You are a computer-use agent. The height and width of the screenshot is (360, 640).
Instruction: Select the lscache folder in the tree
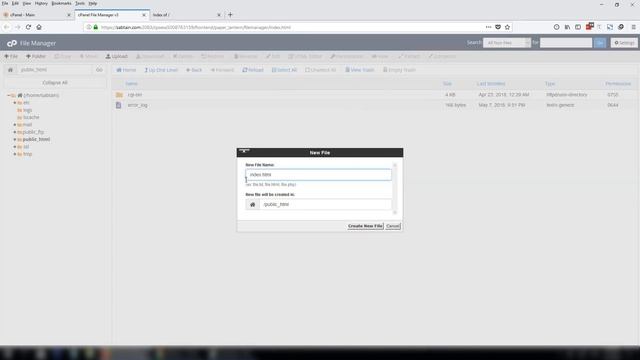tap(31, 117)
